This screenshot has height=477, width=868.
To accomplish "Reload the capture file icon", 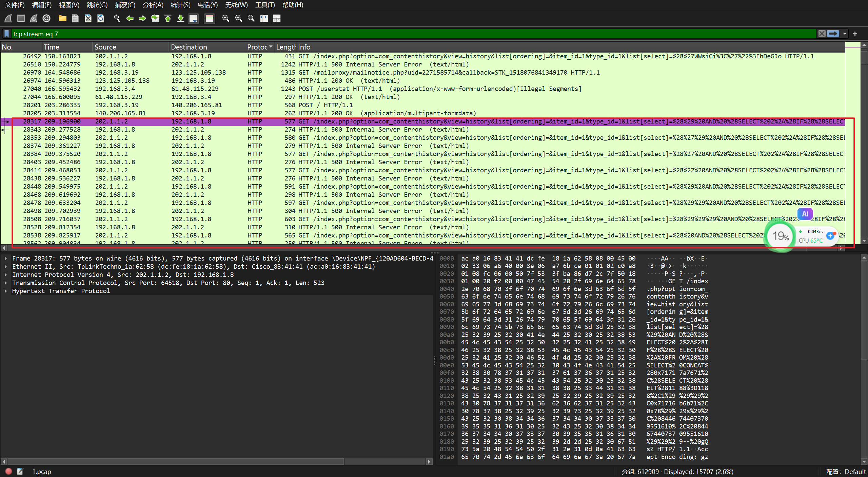I will click(101, 18).
